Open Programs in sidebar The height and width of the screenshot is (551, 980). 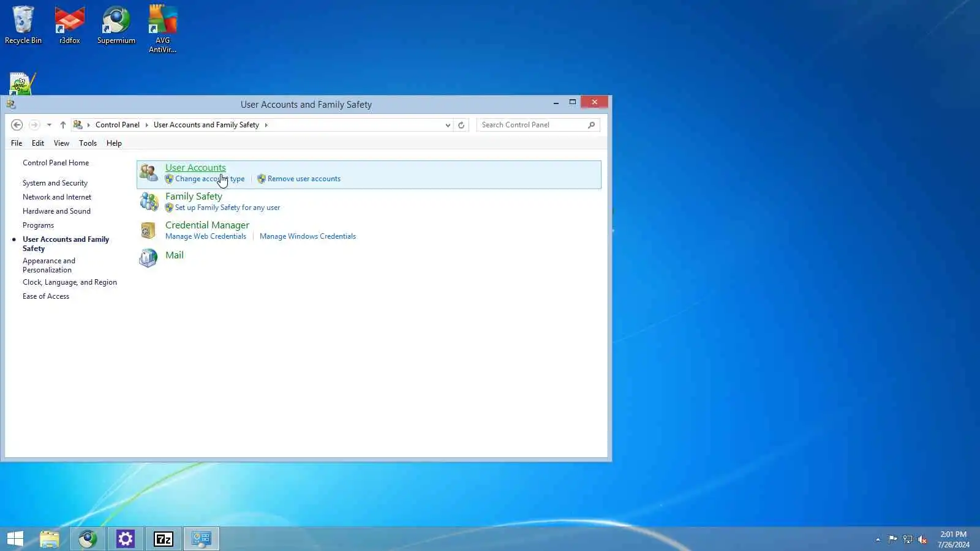(38, 225)
